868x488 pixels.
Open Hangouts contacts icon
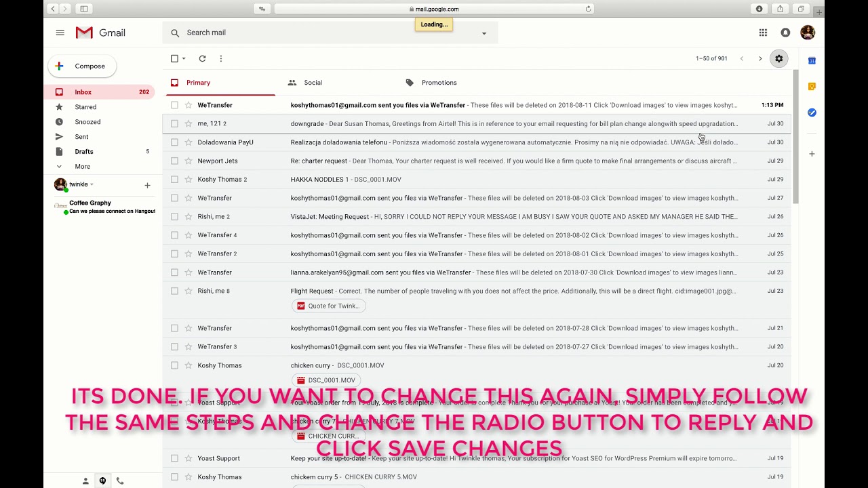85,481
